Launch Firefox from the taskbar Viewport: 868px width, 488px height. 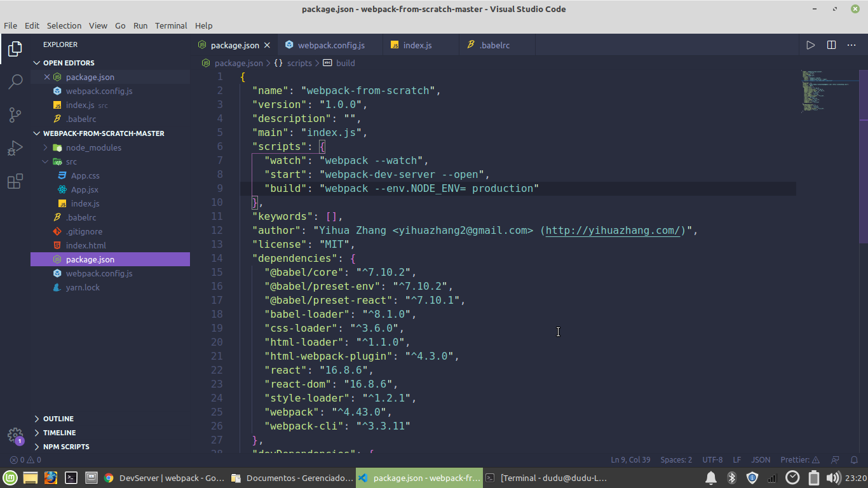(51, 478)
